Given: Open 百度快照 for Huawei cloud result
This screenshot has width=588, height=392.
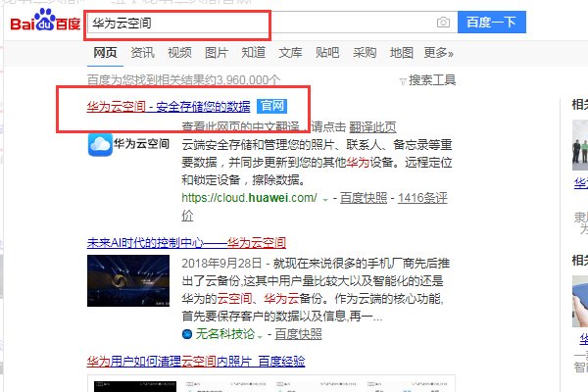Looking at the screenshot, I should pos(364,198).
